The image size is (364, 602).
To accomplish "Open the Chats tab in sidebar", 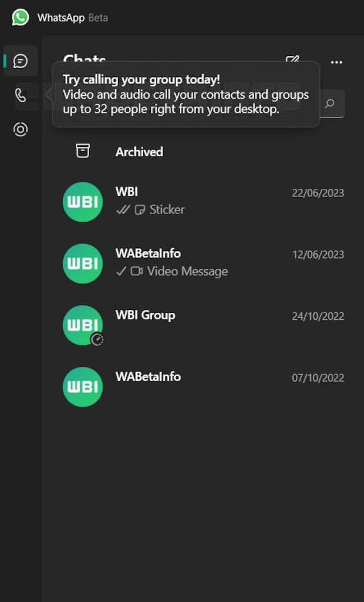I will click(21, 61).
